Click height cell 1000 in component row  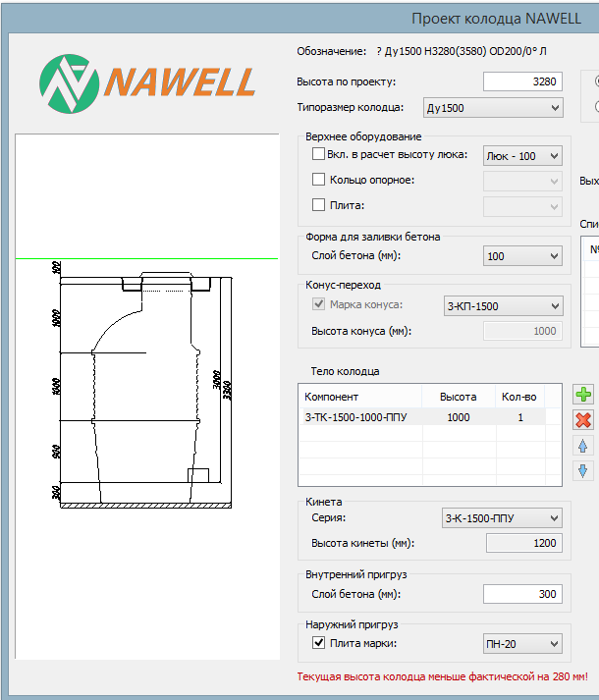[x=459, y=417]
